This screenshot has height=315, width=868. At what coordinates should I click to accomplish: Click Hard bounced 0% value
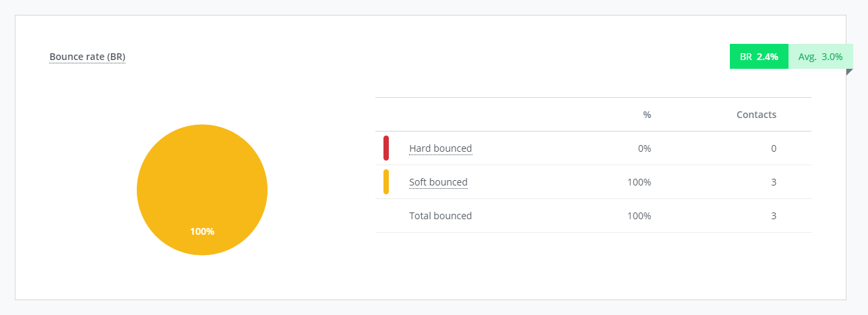(x=644, y=148)
